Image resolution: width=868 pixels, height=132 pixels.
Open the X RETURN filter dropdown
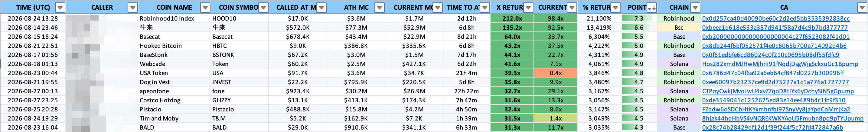tap(528, 8)
